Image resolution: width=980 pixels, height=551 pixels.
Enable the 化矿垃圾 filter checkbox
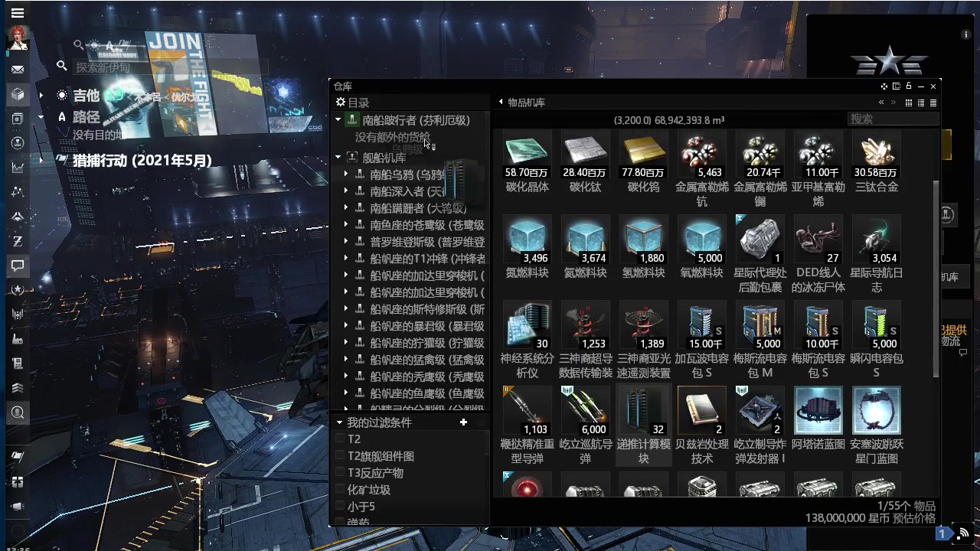340,490
